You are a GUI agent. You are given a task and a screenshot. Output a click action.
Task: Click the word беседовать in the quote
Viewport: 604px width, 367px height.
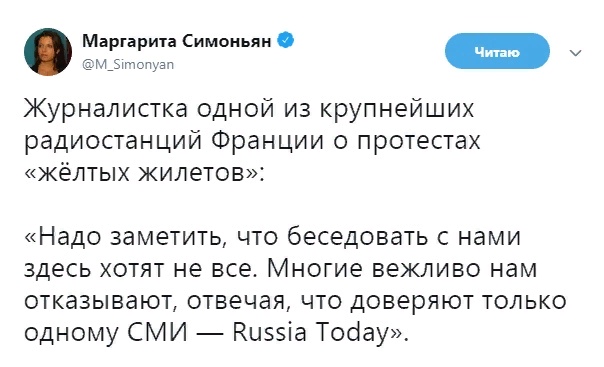(357, 236)
